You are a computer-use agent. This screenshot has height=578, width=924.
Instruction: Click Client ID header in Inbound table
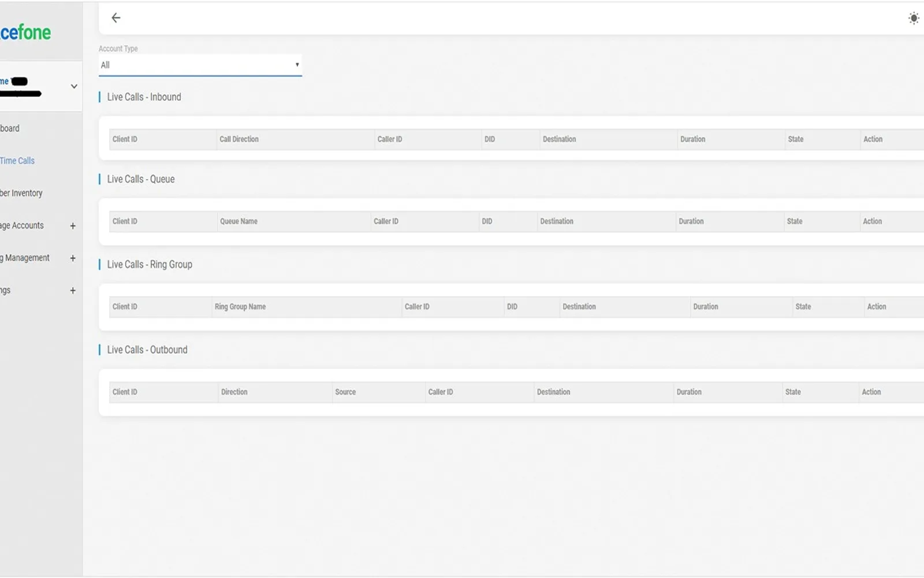point(125,139)
